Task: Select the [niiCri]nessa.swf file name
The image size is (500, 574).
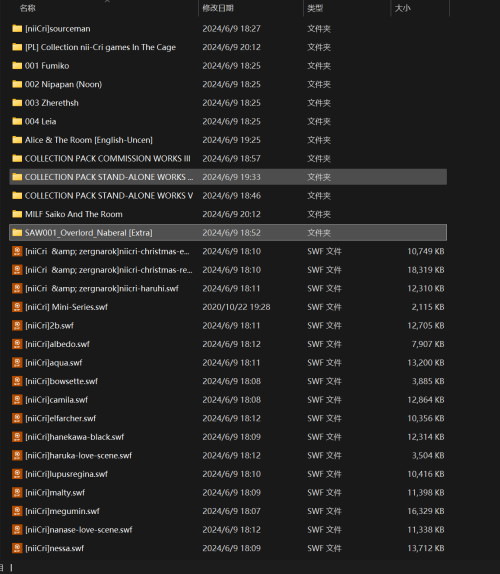Action: (x=55, y=548)
